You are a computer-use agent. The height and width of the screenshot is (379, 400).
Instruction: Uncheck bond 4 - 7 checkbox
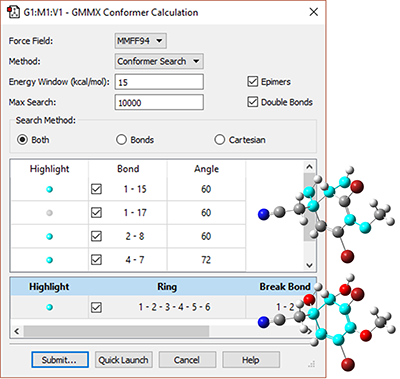click(96, 259)
